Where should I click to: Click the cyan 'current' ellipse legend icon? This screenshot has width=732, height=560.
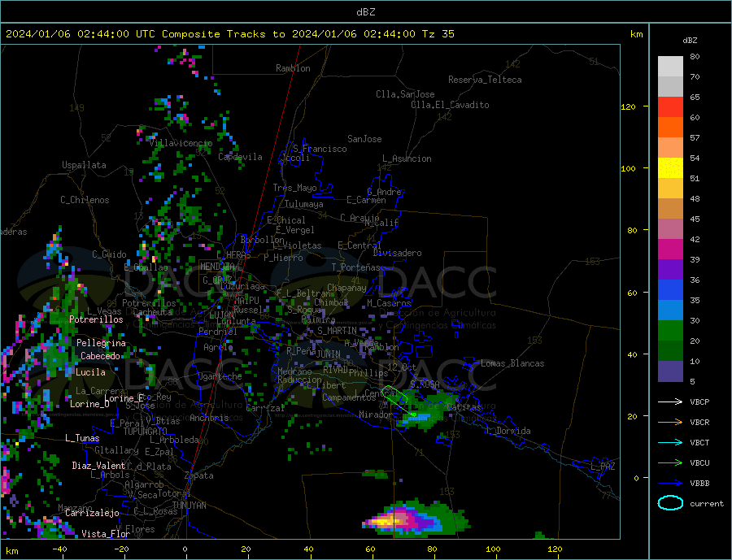[670, 503]
